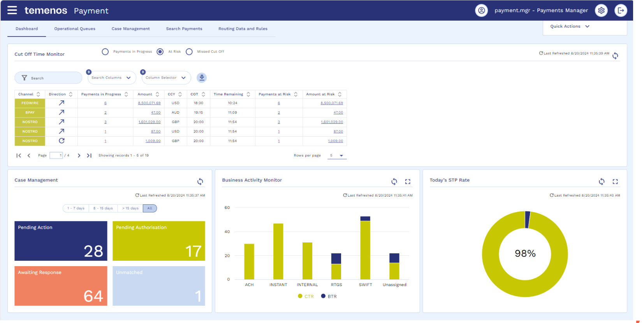
Task: Open Search Columns dropdown
Action: tap(111, 78)
